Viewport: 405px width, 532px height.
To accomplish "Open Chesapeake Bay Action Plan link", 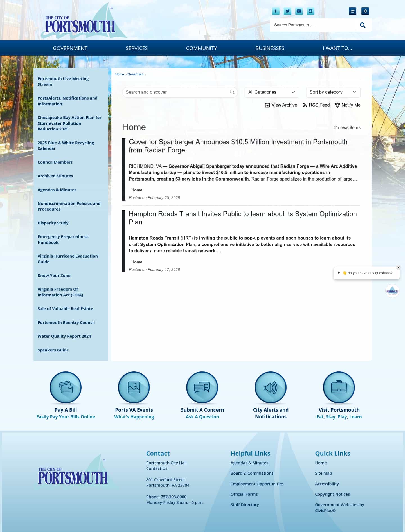I will [69, 123].
